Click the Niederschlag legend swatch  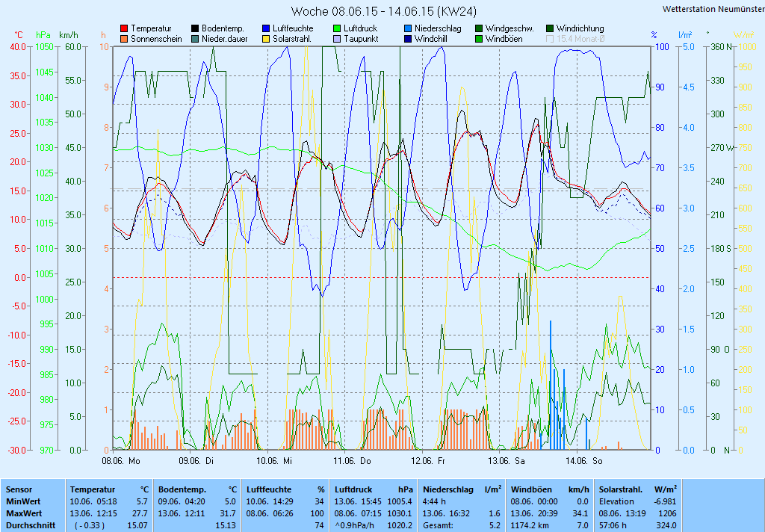click(x=408, y=29)
